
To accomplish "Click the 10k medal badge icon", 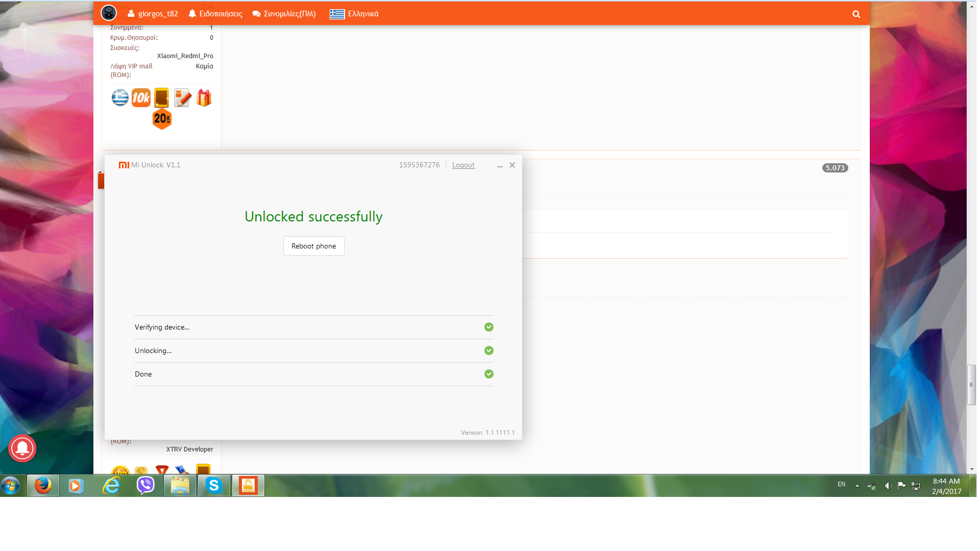I will (x=141, y=97).
